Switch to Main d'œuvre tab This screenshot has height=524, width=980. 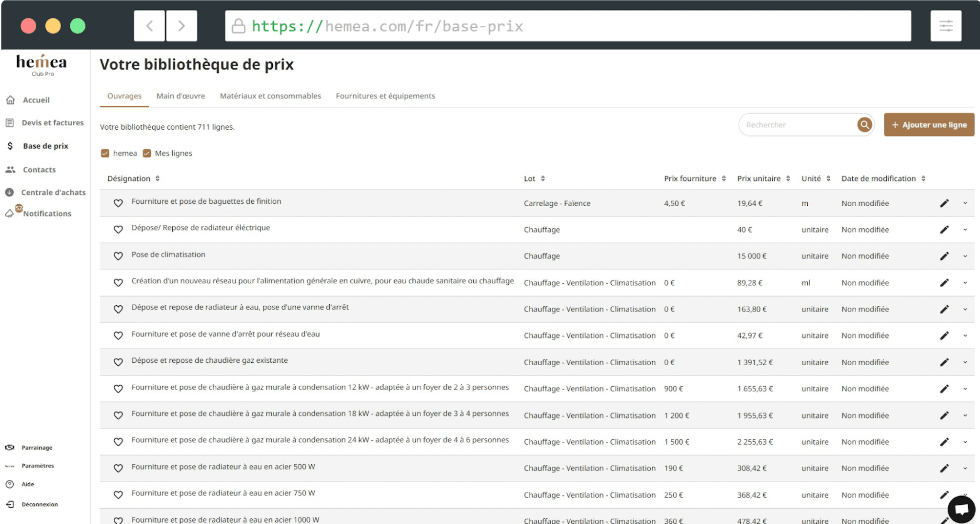click(x=180, y=96)
